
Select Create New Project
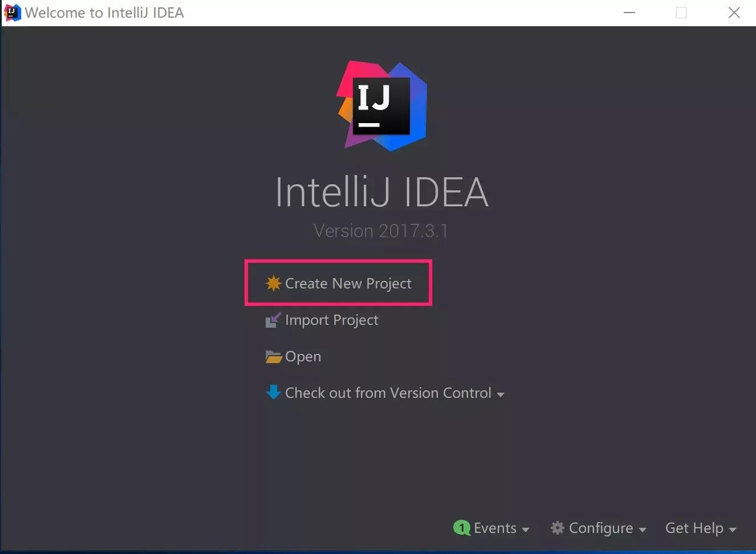pos(348,283)
